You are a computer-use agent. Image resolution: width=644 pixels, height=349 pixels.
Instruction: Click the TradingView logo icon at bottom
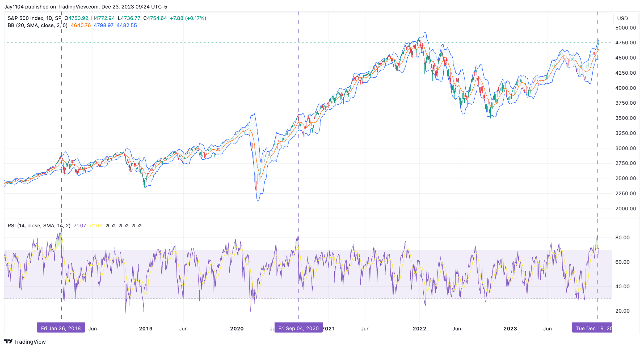(x=8, y=342)
